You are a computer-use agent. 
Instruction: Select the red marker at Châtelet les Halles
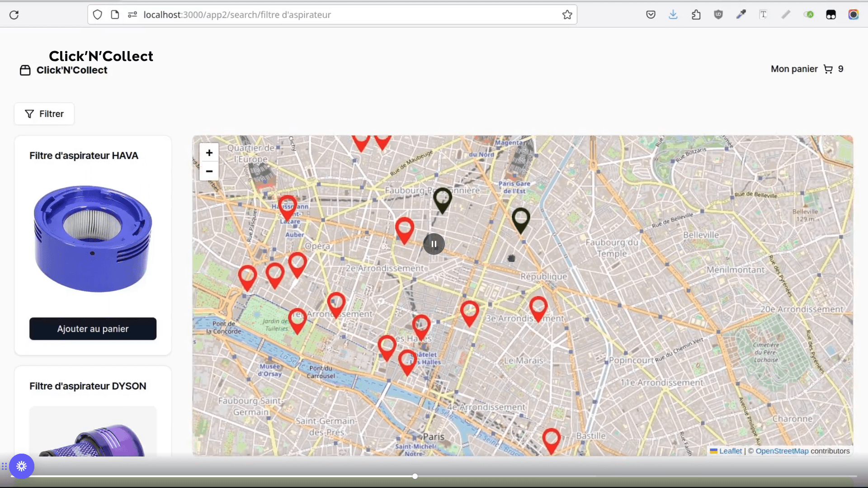407,363
